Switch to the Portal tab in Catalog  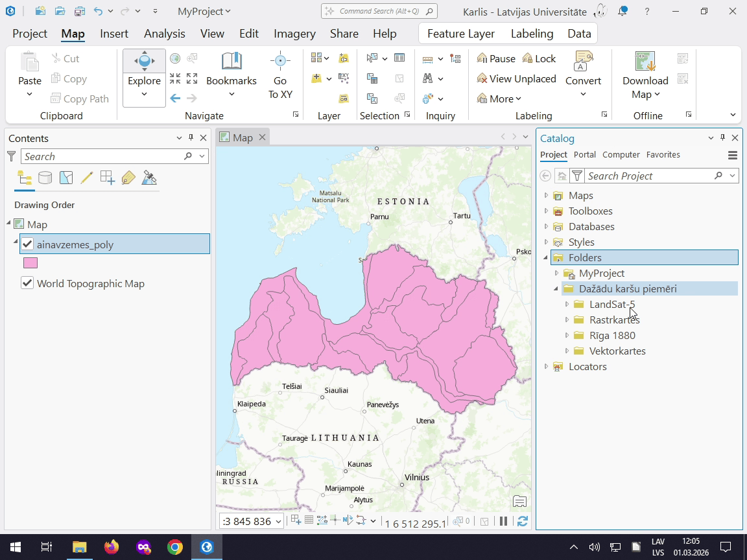(x=584, y=155)
